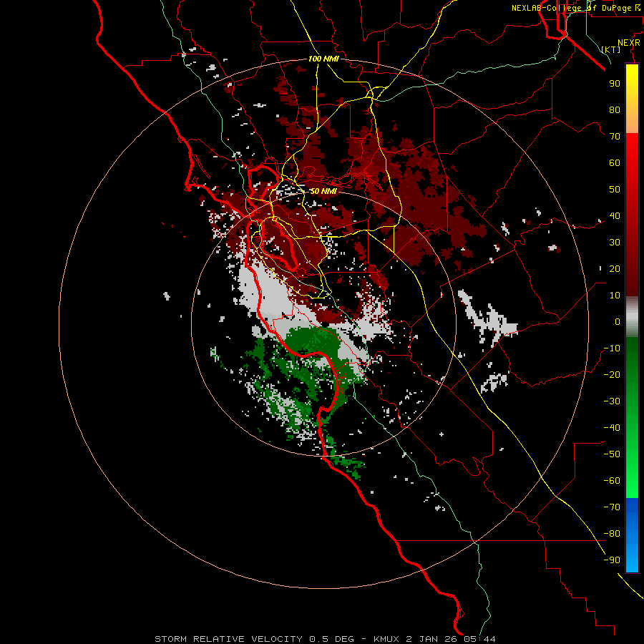Click the '-70' value on color scale

pyautogui.click(x=612, y=507)
